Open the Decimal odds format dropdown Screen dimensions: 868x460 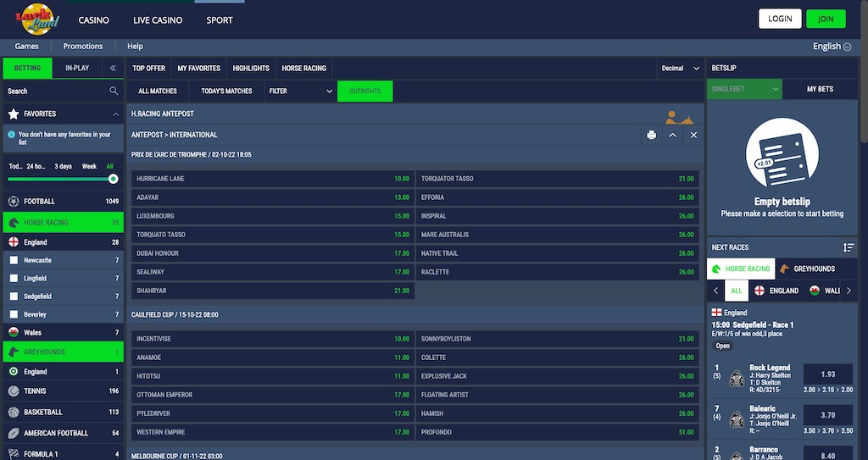coord(681,68)
